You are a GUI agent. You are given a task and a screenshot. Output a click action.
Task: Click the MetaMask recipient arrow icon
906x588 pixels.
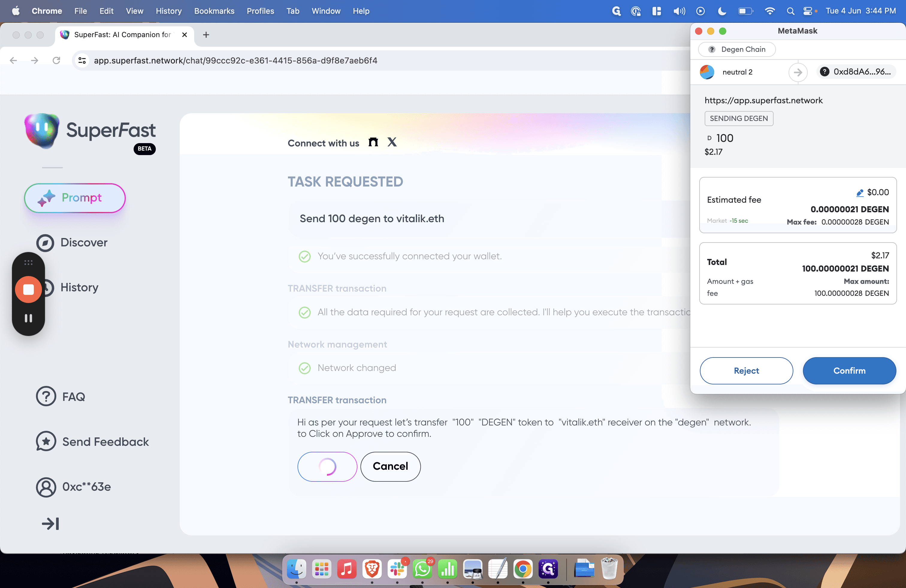click(x=798, y=72)
